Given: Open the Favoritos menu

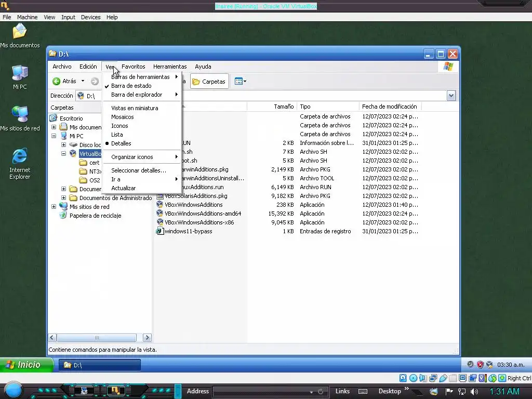Looking at the screenshot, I should 134,66.
